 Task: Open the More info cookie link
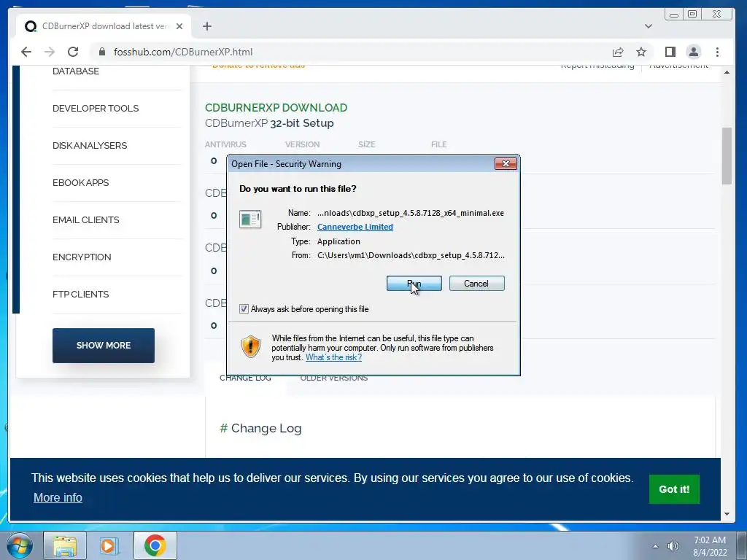pyautogui.click(x=58, y=497)
